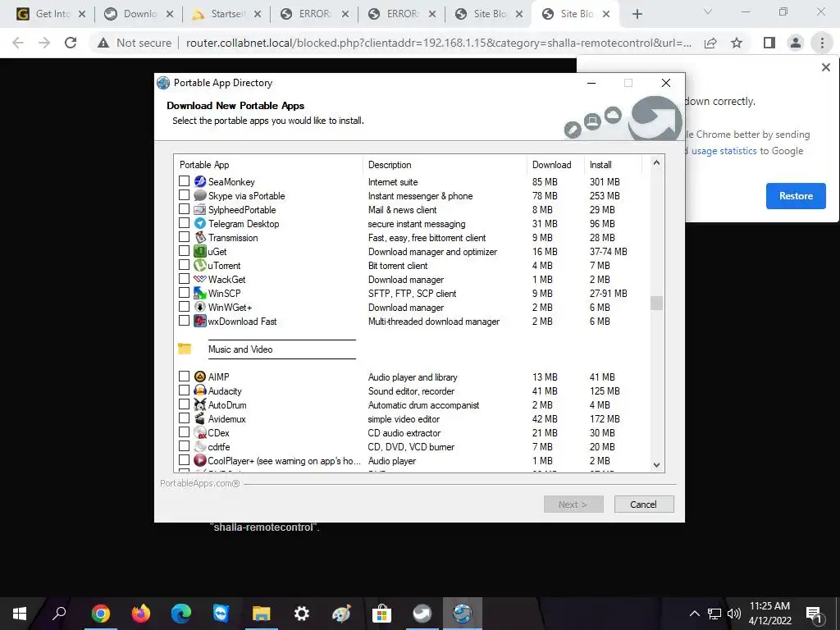840x630 pixels.
Task: Check the Avidemux checkbox
Action: click(184, 418)
